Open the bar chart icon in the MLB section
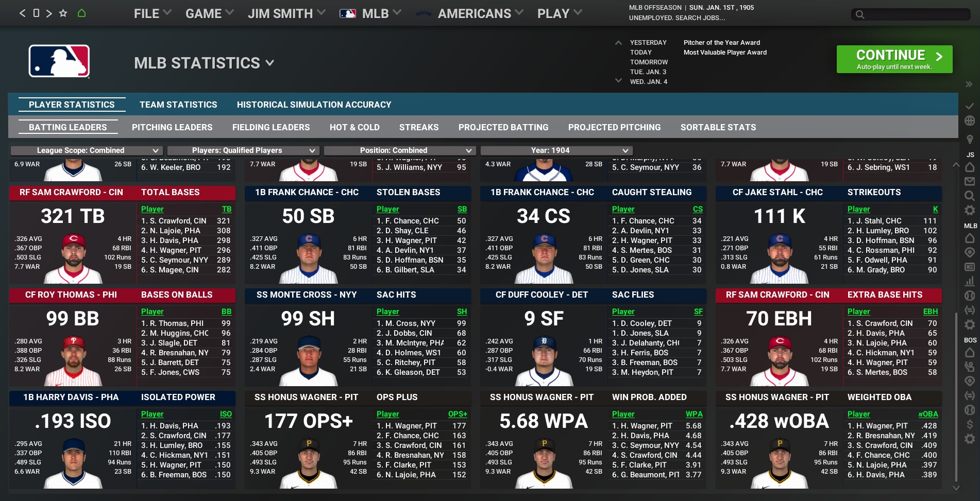The width and height of the screenshot is (980, 501). (970, 281)
